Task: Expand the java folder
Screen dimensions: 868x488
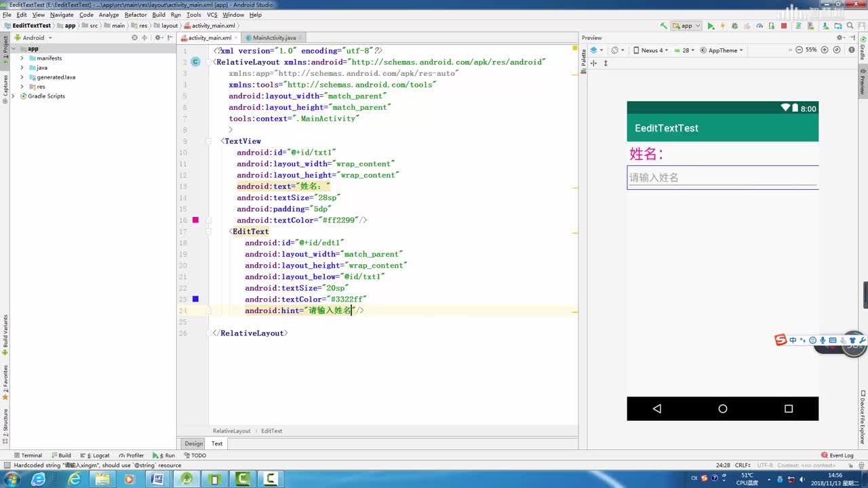Action: pyautogui.click(x=22, y=68)
